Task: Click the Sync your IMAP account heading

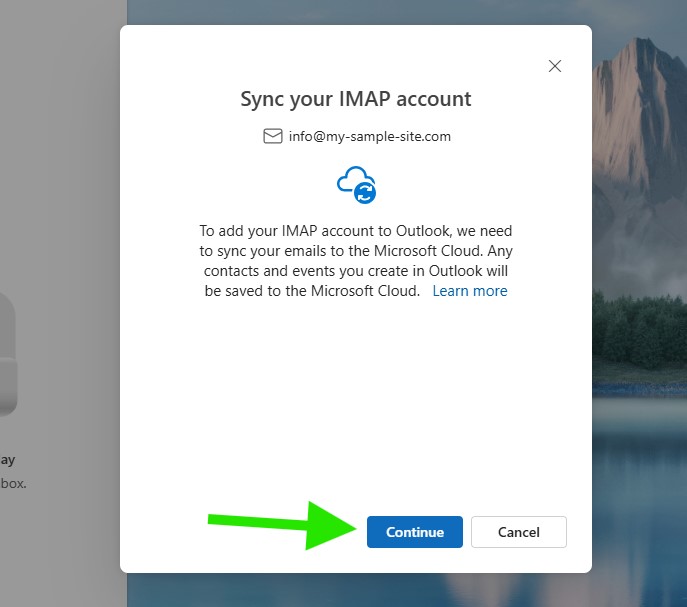Action: tap(356, 99)
